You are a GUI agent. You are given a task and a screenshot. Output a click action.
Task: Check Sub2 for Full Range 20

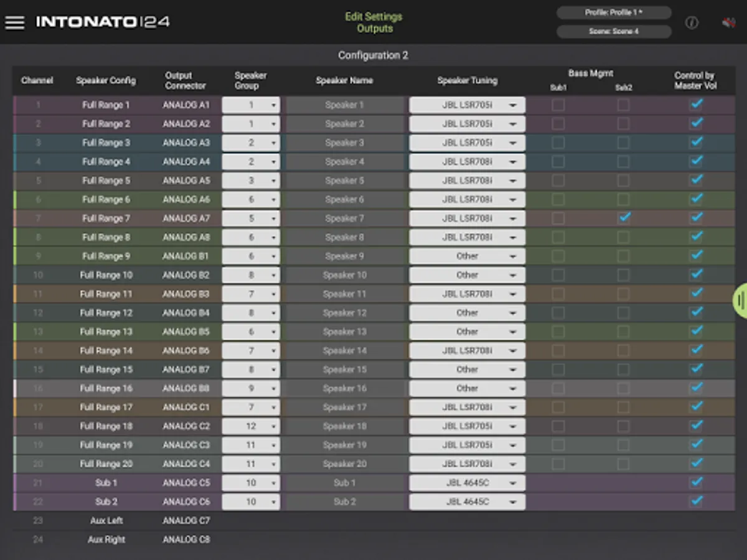coord(623,464)
